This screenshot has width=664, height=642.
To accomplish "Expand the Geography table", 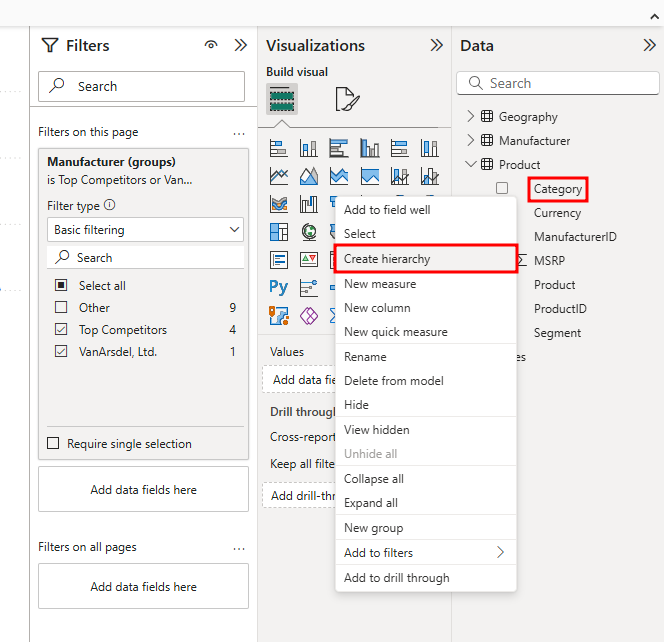I will (470, 116).
